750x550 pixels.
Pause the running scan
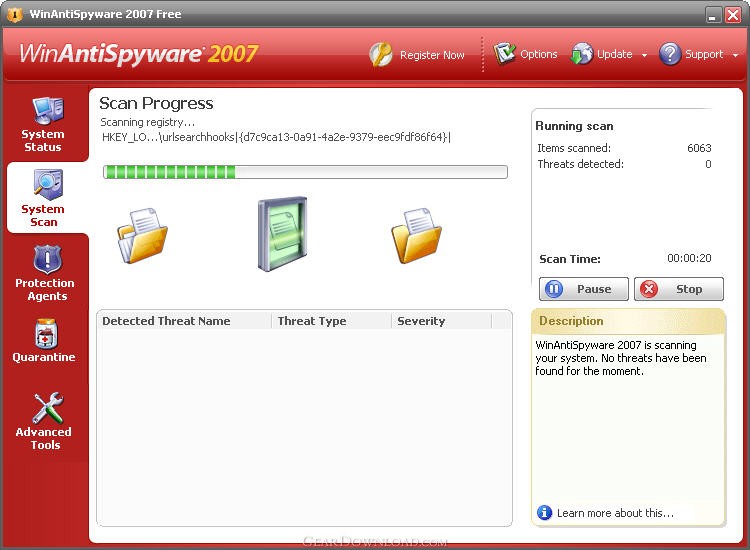coord(584,289)
